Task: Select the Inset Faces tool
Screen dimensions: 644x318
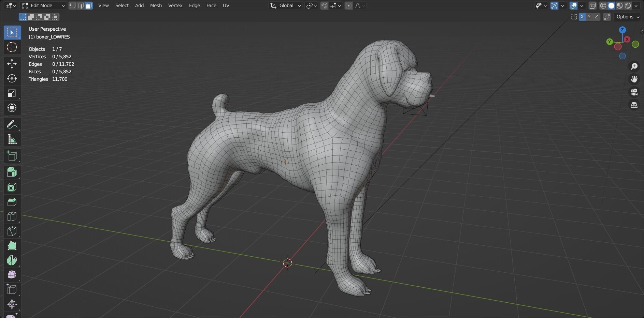Action: [x=12, y=187]
